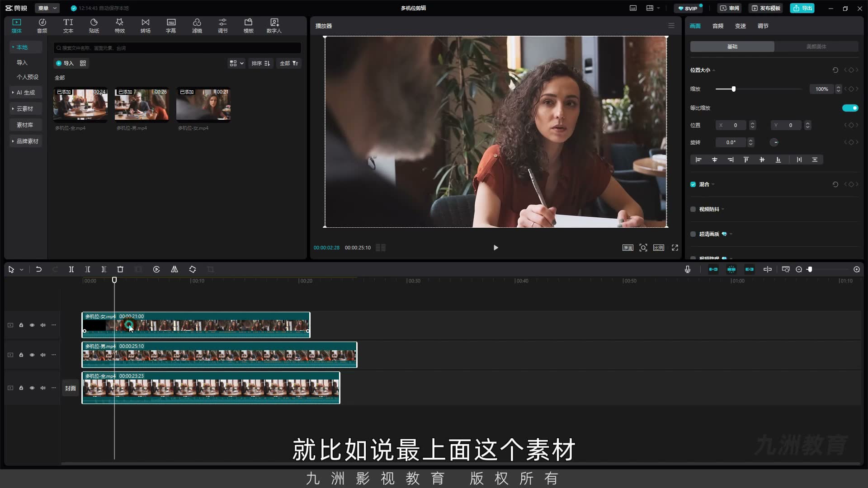Toggle the 混合 blend checkbox

[693, 184]
